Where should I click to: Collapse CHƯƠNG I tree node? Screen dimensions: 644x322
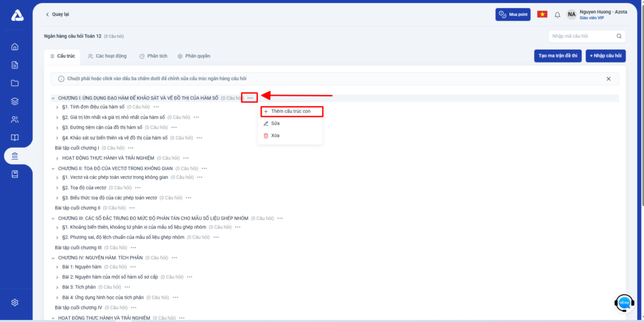coord(53,98)
